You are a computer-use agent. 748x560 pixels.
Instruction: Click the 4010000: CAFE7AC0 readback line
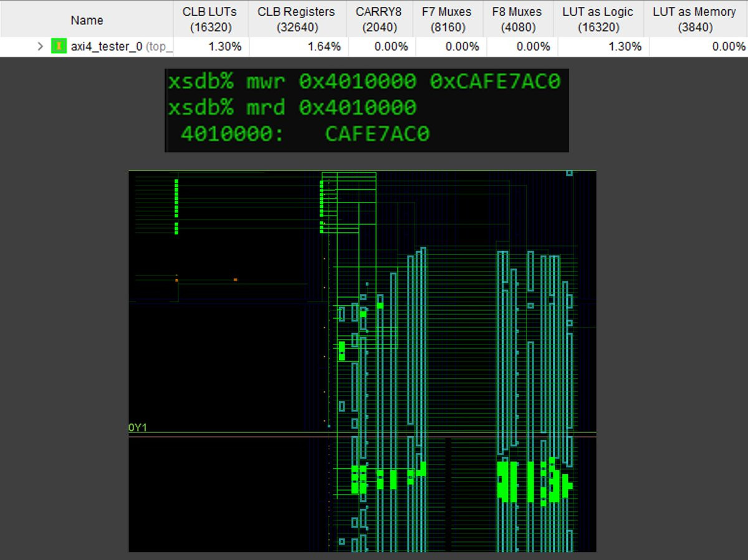tap(304, 134)
